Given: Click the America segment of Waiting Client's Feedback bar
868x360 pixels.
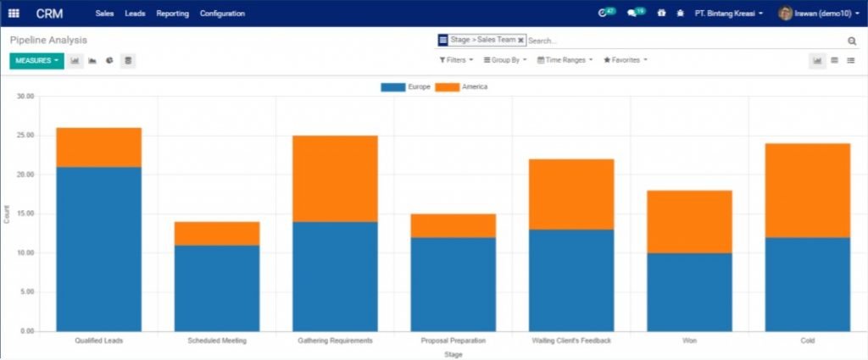Looking at the screenshot, I should point(571,194).
